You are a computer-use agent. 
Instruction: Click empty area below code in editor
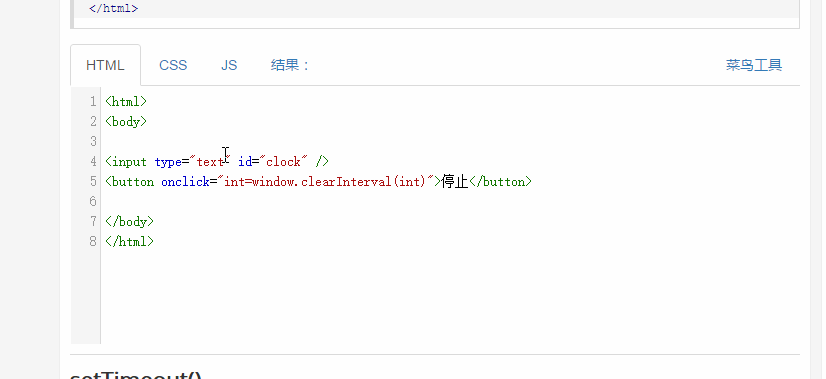[448, 298]
